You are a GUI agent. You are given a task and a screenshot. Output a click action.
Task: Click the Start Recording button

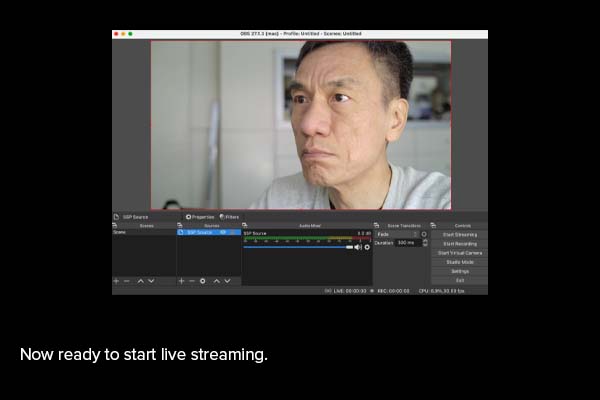[x=459, y=243]
